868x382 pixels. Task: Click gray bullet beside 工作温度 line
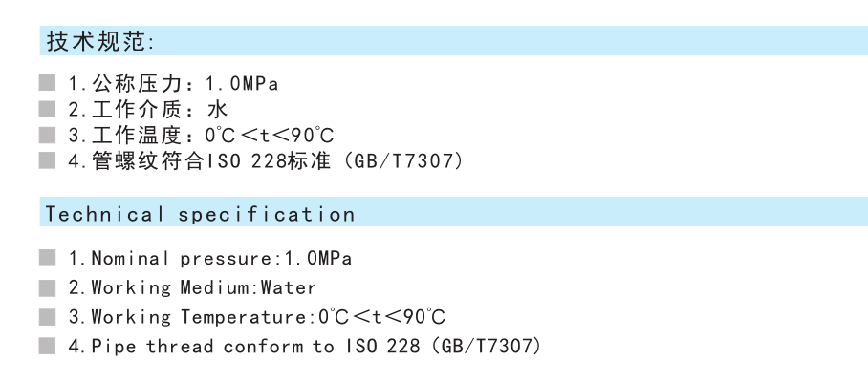(47, 135)
